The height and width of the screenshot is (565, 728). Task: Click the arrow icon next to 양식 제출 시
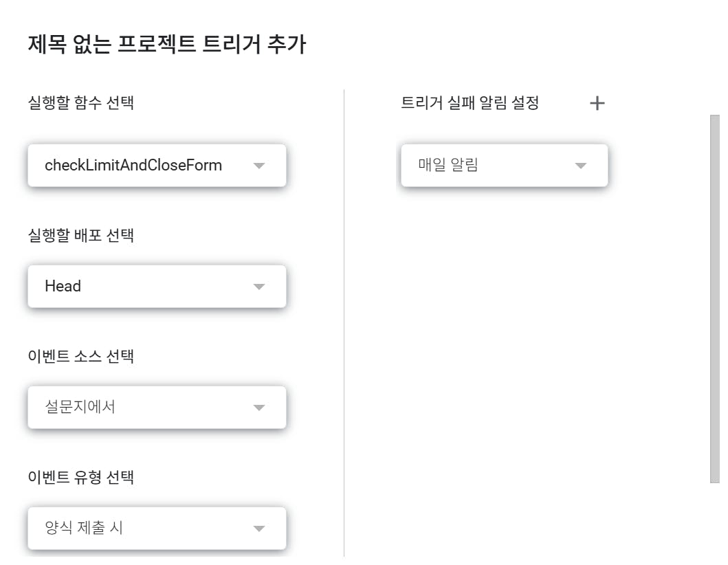259,529
